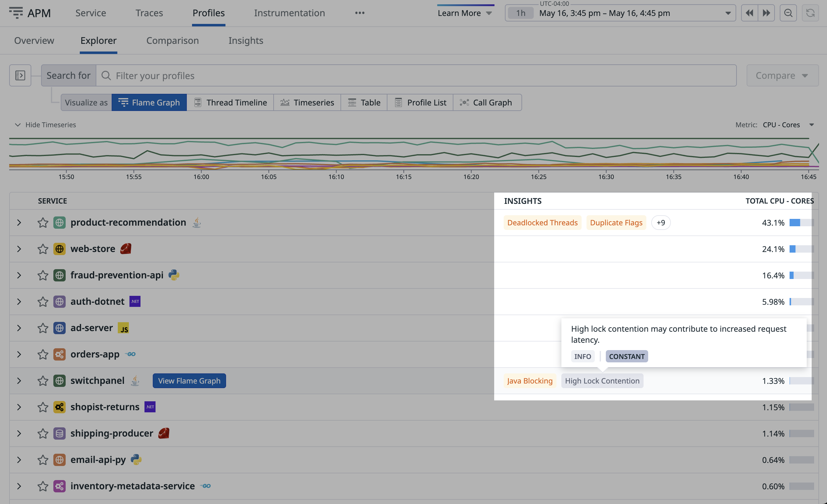
Task: Click the zoom out magnifier icon
Action: [x=788, y=13]
